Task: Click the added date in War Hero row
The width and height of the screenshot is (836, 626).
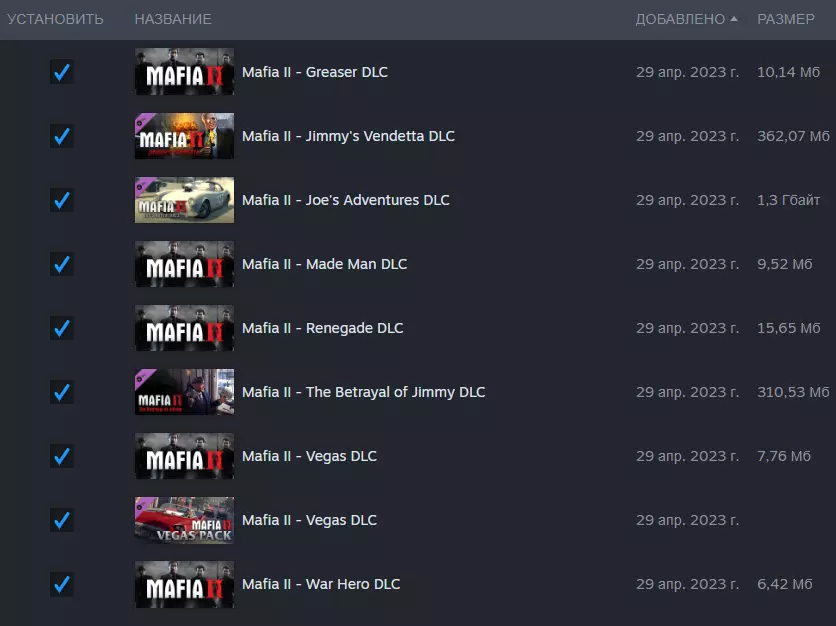Action: (687, 584)
